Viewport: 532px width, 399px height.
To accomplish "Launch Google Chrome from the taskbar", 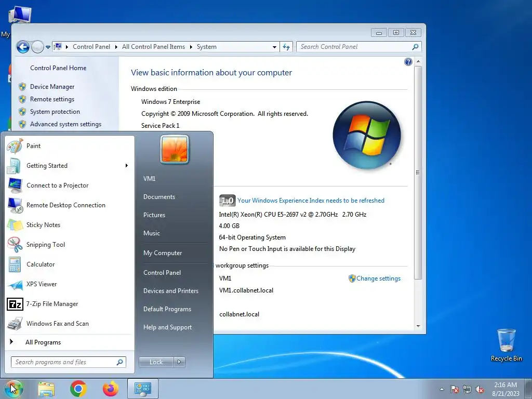I will coord(78,389).
